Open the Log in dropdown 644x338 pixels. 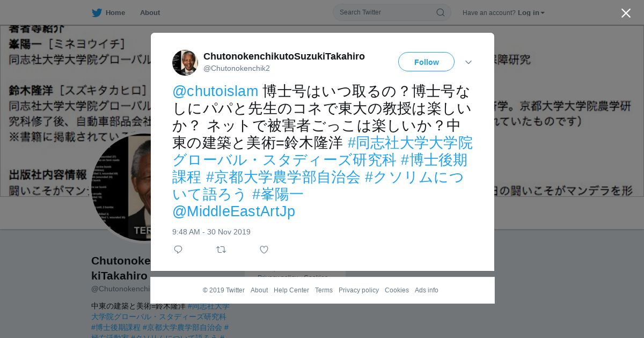pos(531,13)
